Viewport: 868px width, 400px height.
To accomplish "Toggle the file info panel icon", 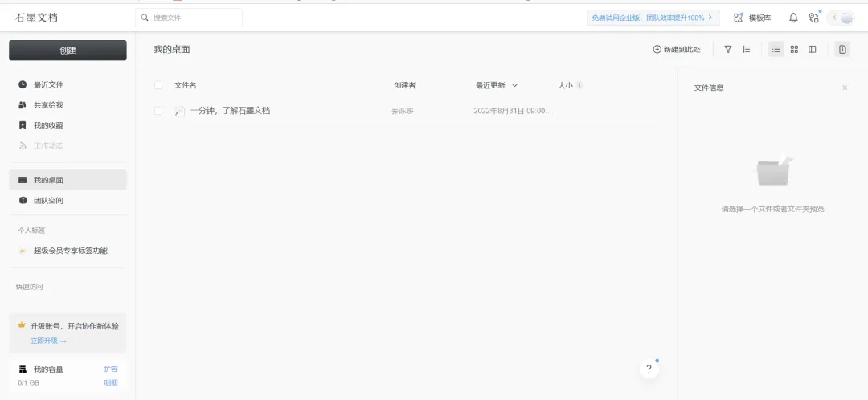I will (x=842, y=49).
